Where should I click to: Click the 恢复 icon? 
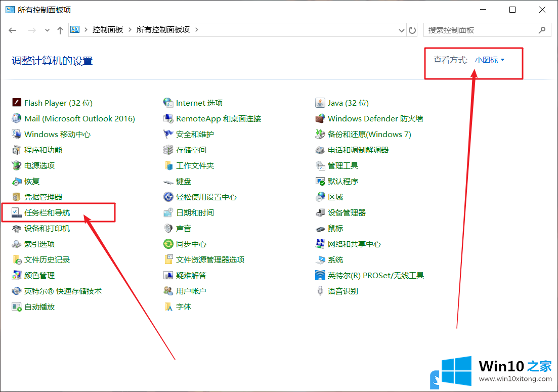16,182
